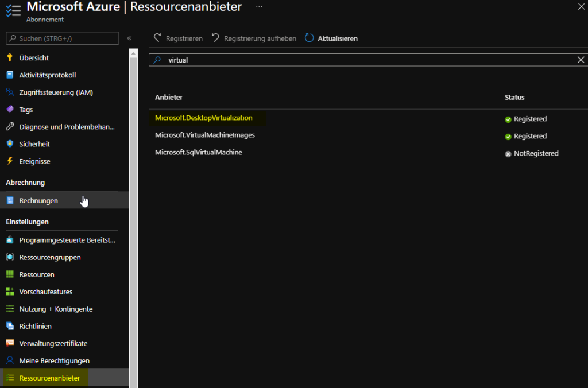Open Ereignisse label in sidebar

(x=34, y=162)
